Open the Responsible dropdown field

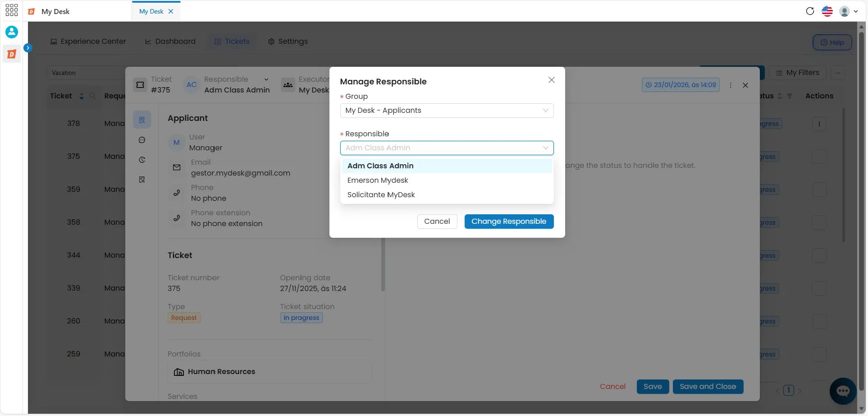[447, 148]
